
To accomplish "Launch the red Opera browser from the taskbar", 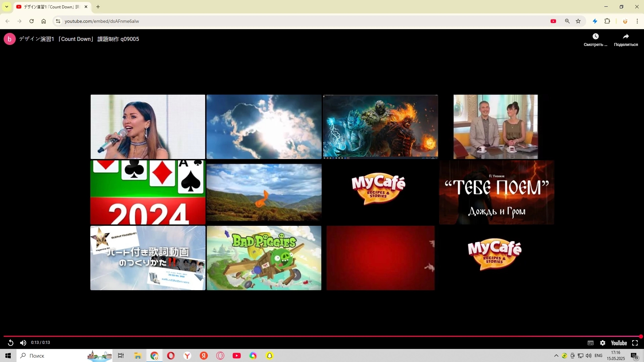I will click(171, 356).
